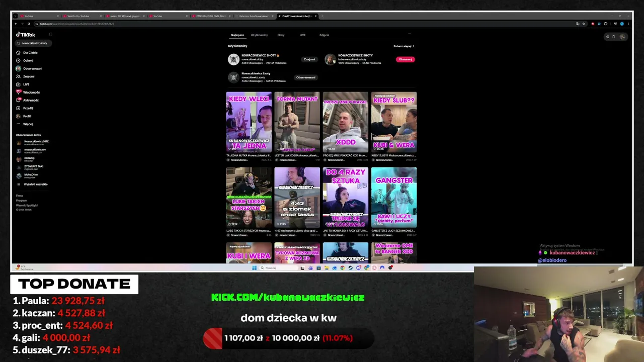The image size is (644, 362).
Task: Open the GANGSTER video thumbnail
Action: (394, 197)
